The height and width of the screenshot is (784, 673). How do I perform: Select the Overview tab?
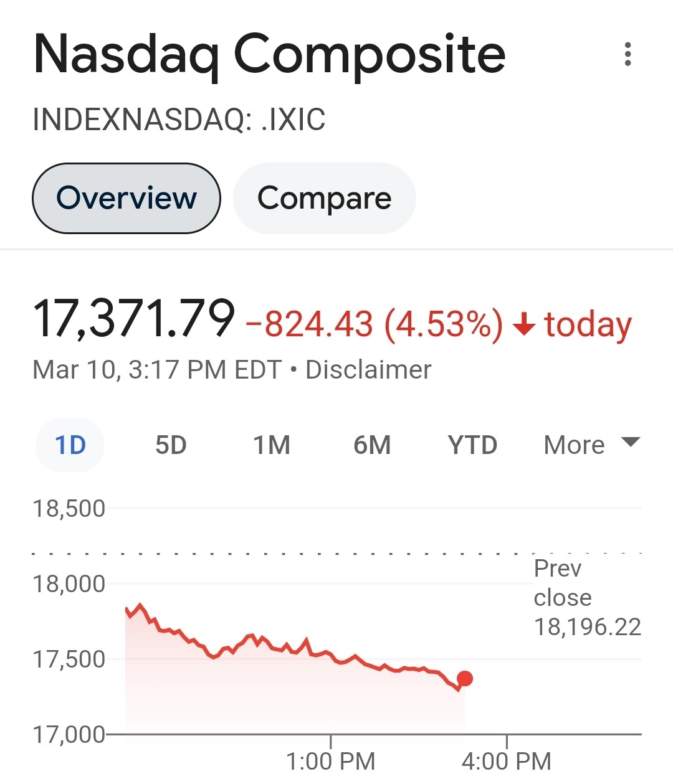coord(126,198)
